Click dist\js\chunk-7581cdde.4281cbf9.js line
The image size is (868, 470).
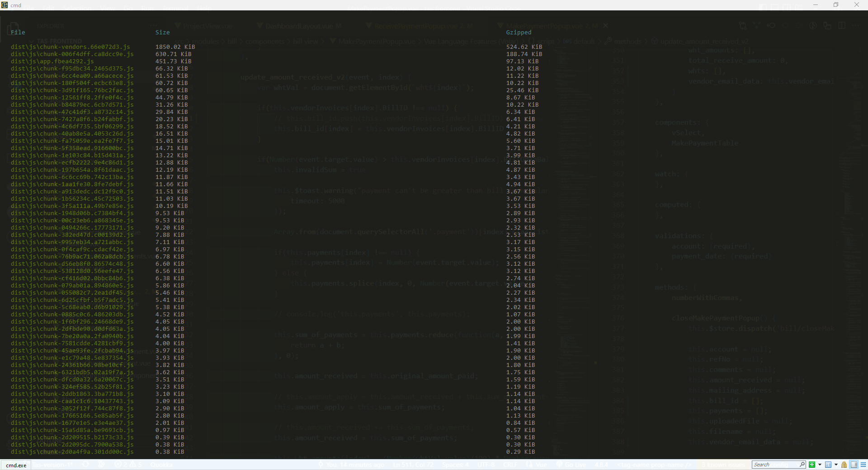point(72,343)
